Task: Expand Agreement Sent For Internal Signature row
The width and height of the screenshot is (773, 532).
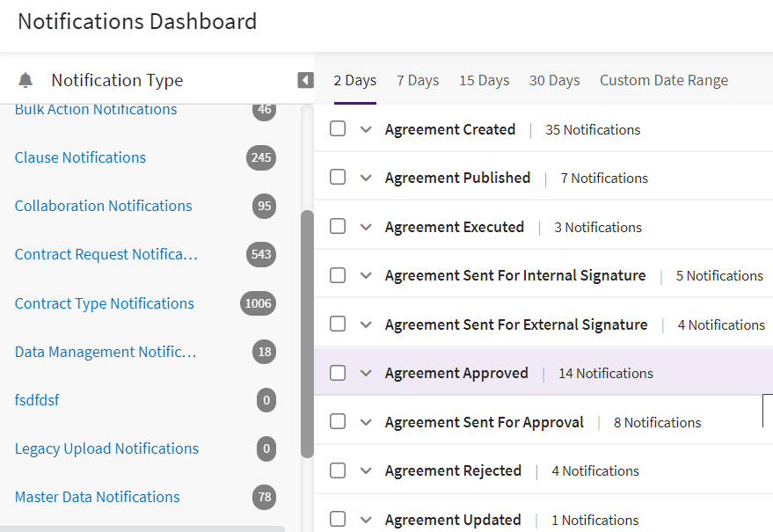Action: (366, 275)
